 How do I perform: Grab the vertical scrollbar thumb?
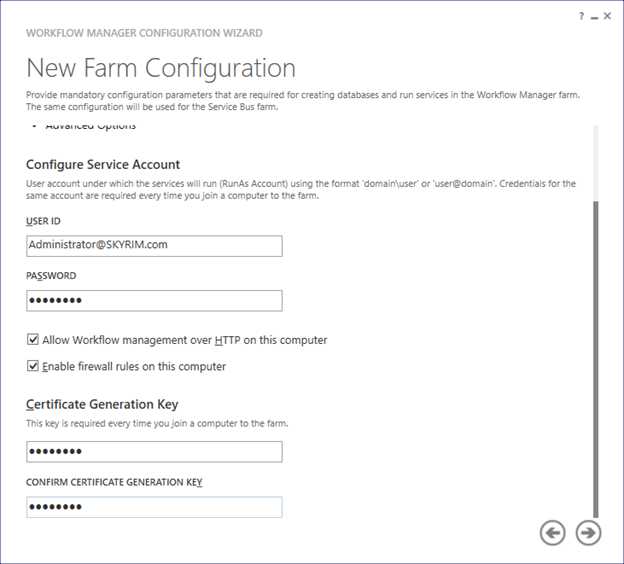pyautogui.click(x=595, y=358)
